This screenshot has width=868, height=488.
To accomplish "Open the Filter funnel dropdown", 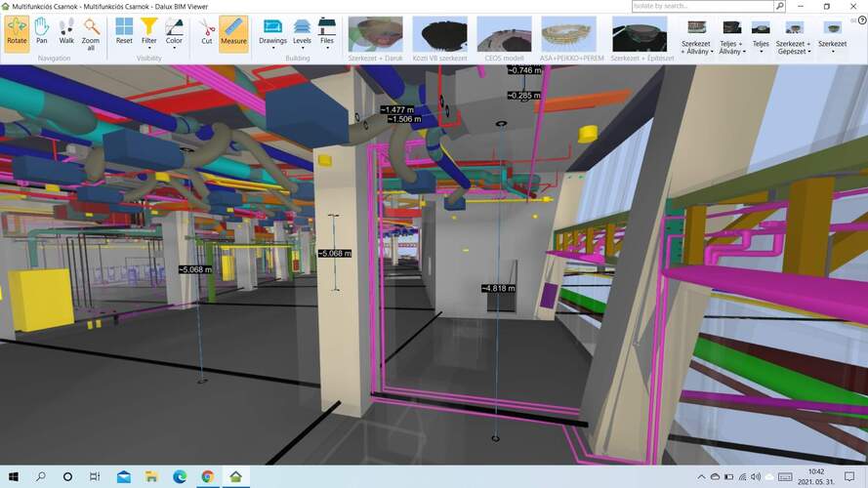I will pos(148,32).
